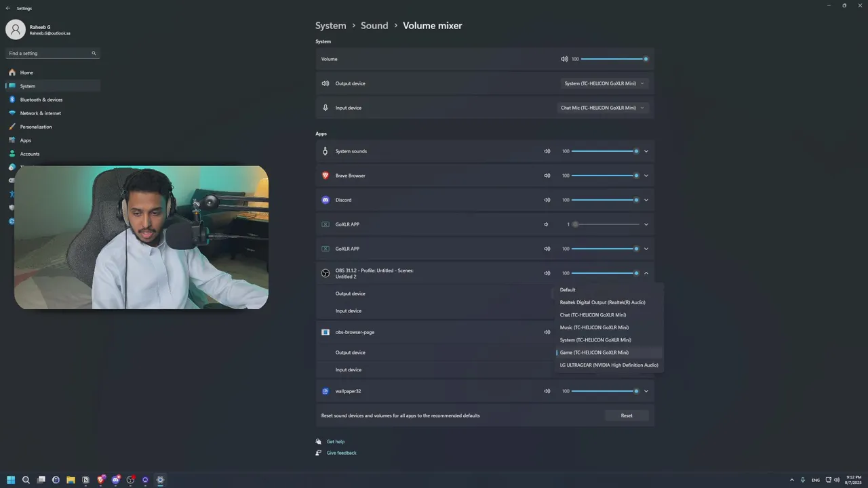868x488 pixels.
Task: Click the wallpaper32 app icon
Action: tap(325, 391)
